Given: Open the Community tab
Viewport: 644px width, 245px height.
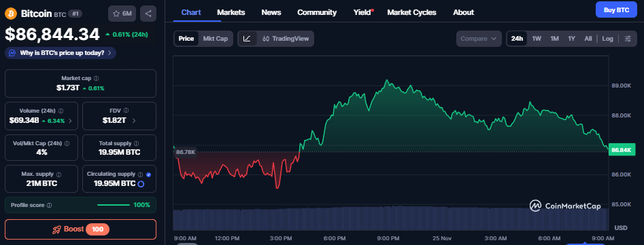Looking at the screenshot, I should (317, 12).
